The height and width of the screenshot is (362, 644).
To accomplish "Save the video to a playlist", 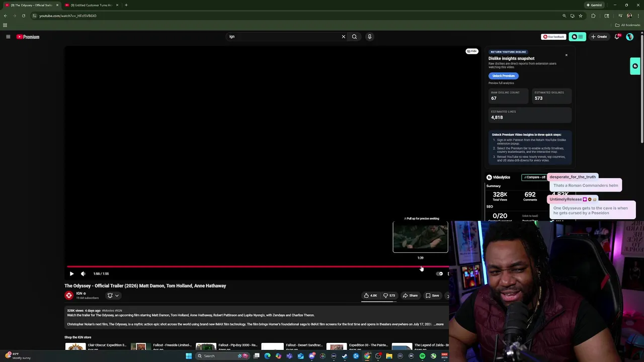I will pyautogui.click(x=432, y=296).
